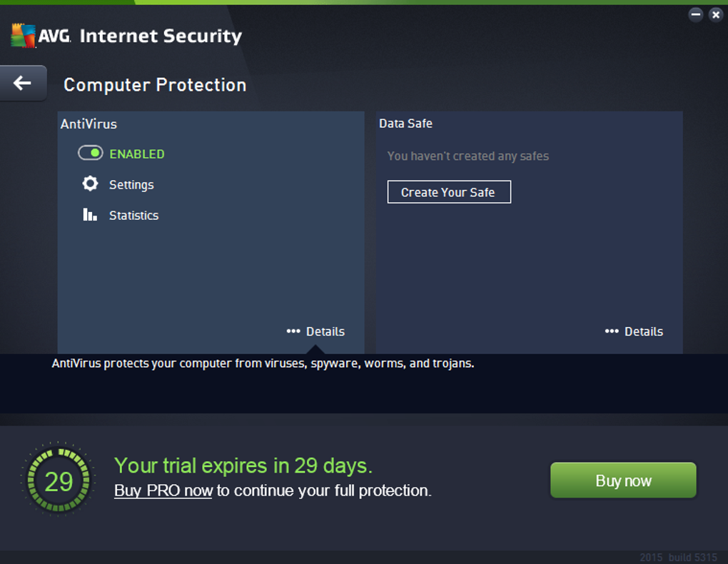Click the three dots beside Data Safe Details
Screen dimensions: 728x564
tap(612, 331)
